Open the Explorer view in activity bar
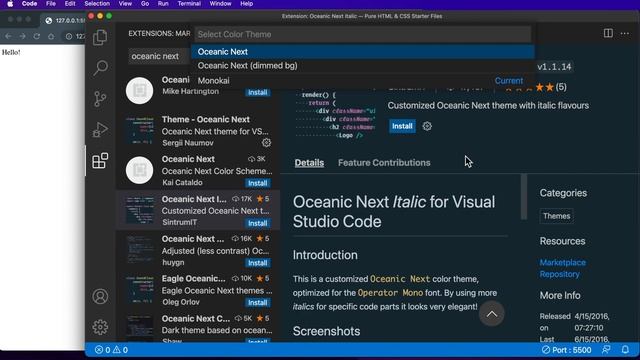The width and height of the screenshot is (640, 360). pos(100,38)
